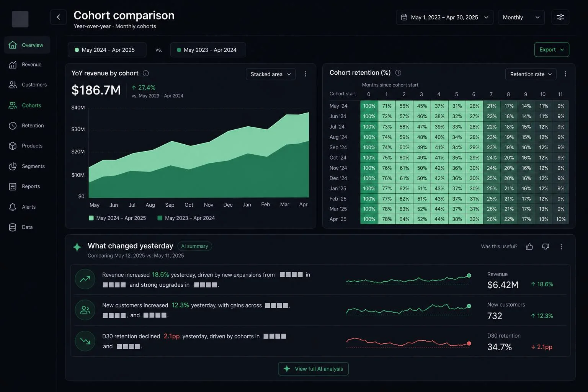The image size is (588, 392).
Task: Toggle the May 2023 – Apr 2024 legend series
Action: point(186,218)
